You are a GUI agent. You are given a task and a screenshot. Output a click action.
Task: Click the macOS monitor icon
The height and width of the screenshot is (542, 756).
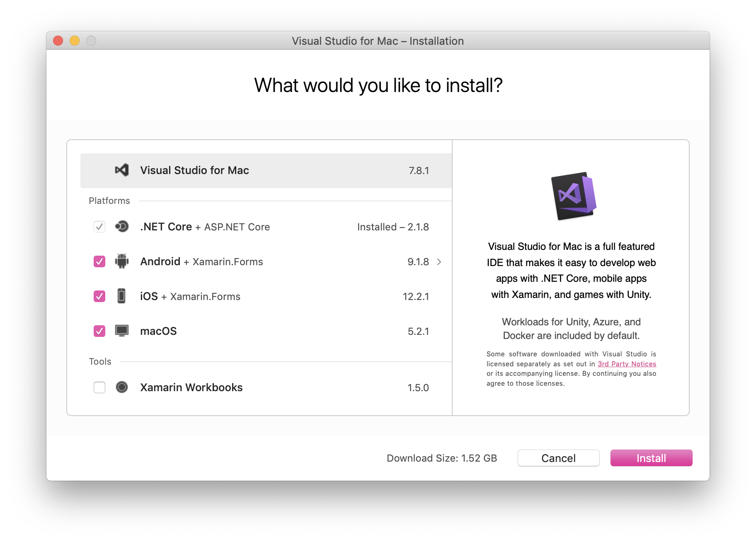click(122, 331)
